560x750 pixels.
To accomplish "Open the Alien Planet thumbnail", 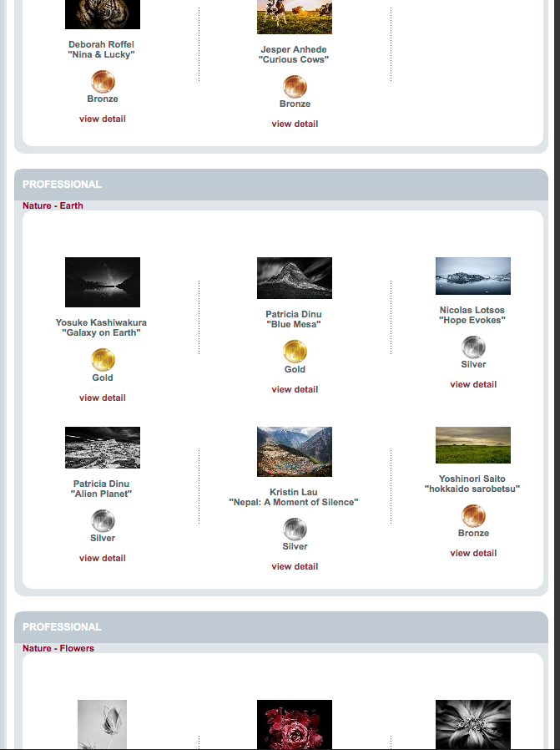I will [103, 448].
